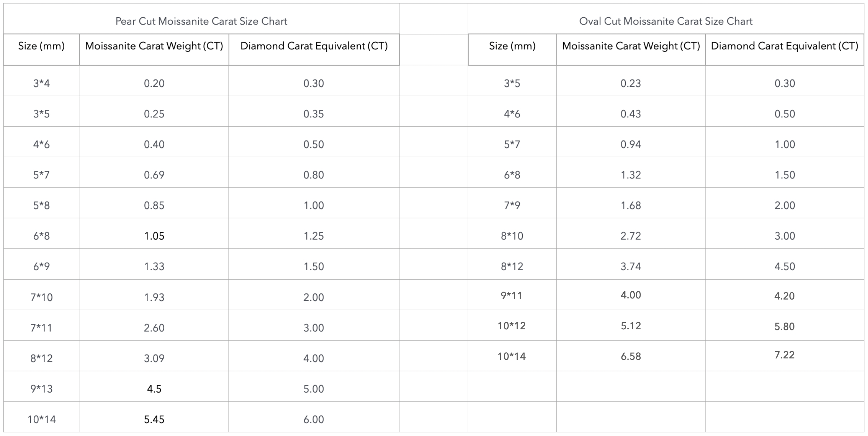Select the 0.69 moissanite weight cell
Image resolution: width=868 pixels, height=436 pixels.
pos(154,175)
